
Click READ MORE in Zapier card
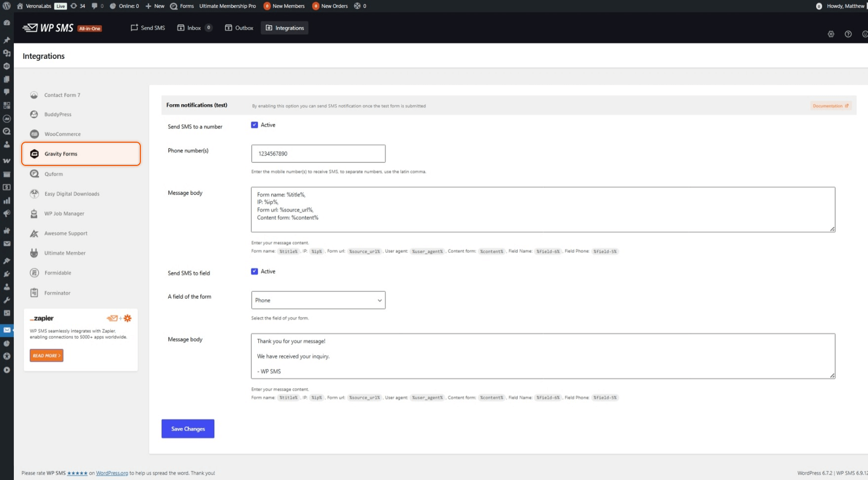46,356
